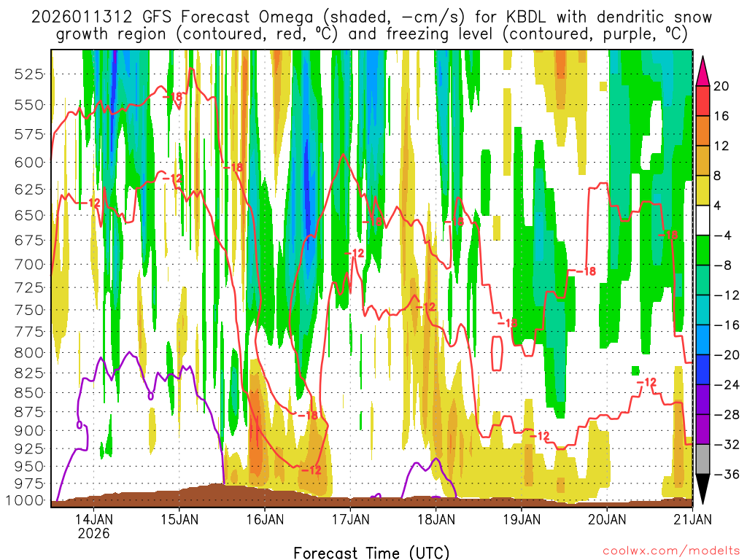Viewport: 747px width, 560px height.
Task: Click the 19JAN time axis label
Action: tap(522, 519)
